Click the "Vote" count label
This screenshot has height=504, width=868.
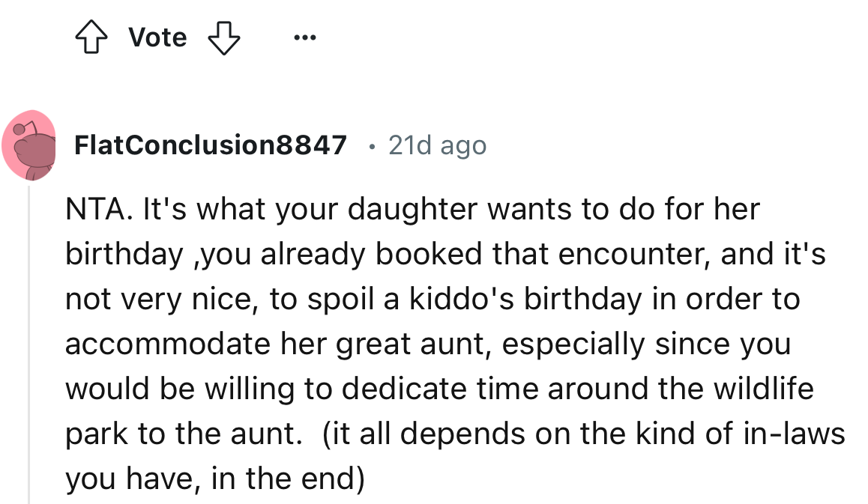[x=157, y=37]
